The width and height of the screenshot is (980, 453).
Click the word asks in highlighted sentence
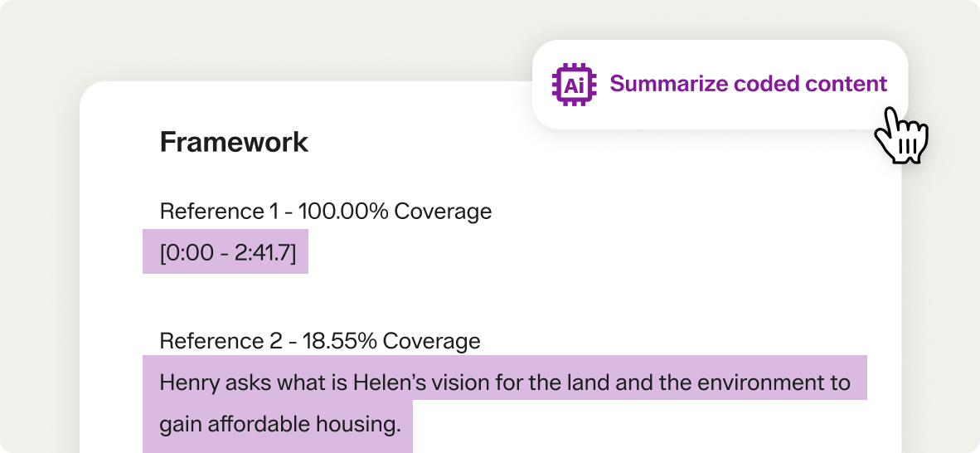pos(242,383)
